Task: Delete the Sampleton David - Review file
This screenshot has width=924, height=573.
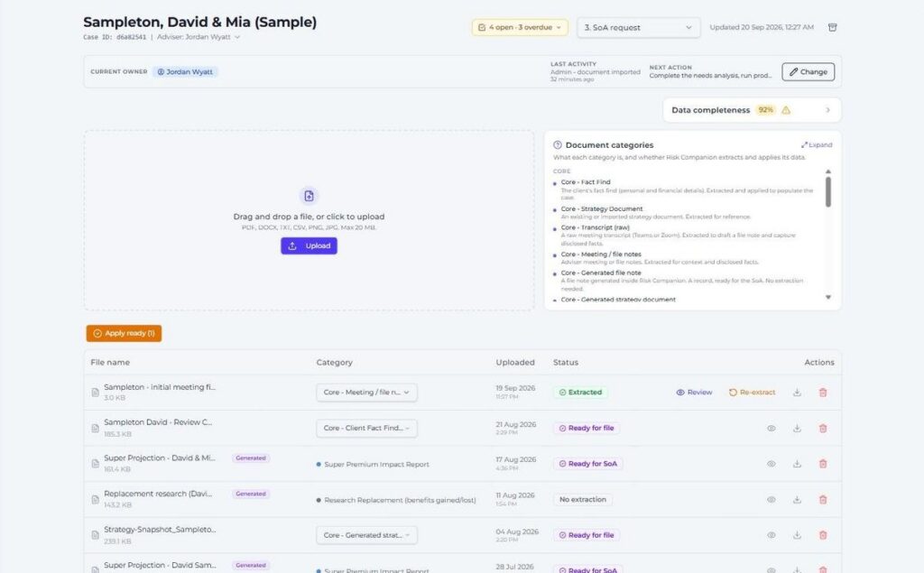Action: [x=823, y=428]
